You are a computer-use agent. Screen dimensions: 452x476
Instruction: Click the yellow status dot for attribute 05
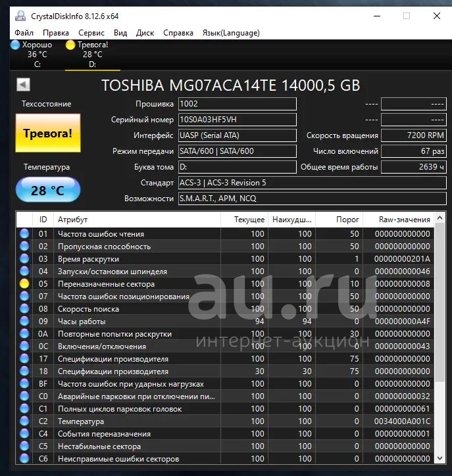click(24, 283)
